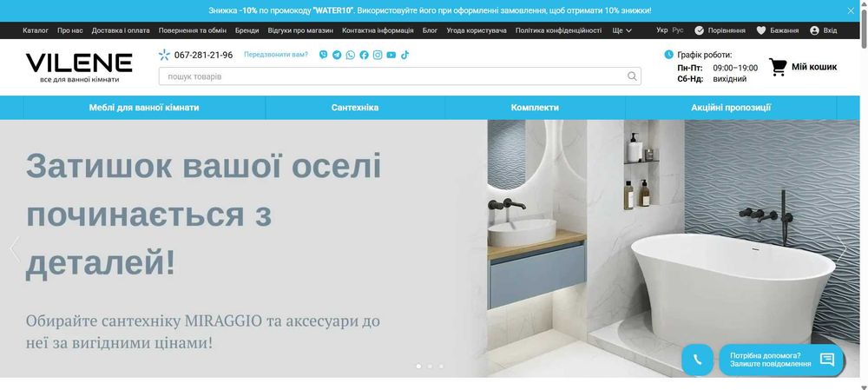Viewport: 868px width, 390px height.
Task: Open Каталог in top menu
Action: pos(36,30)
